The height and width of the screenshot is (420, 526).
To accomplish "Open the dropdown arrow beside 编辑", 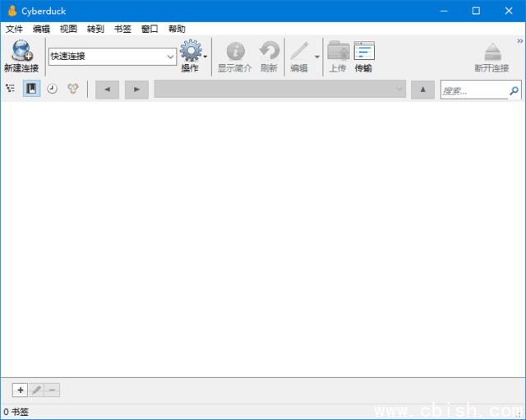I will pos(317,57).
